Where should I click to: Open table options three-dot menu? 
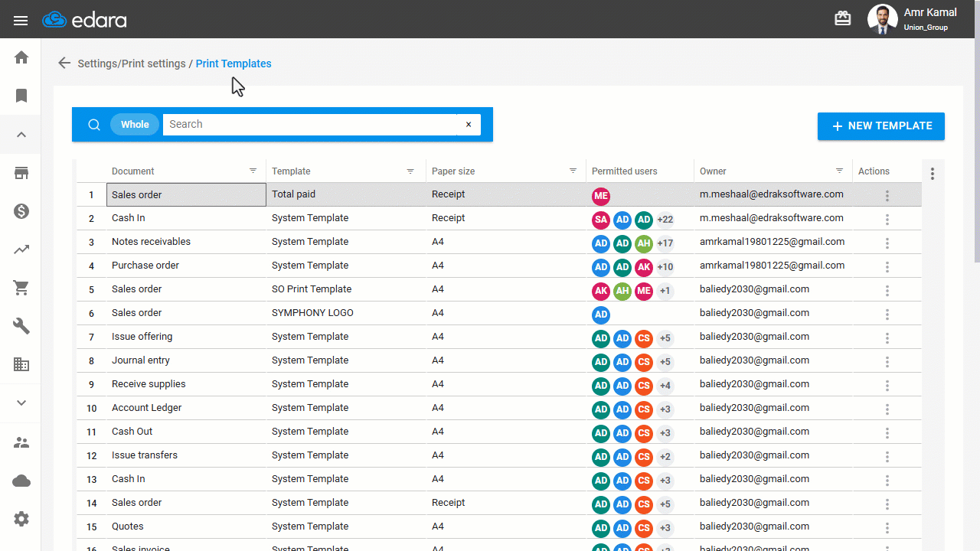[x=933, y=174]
